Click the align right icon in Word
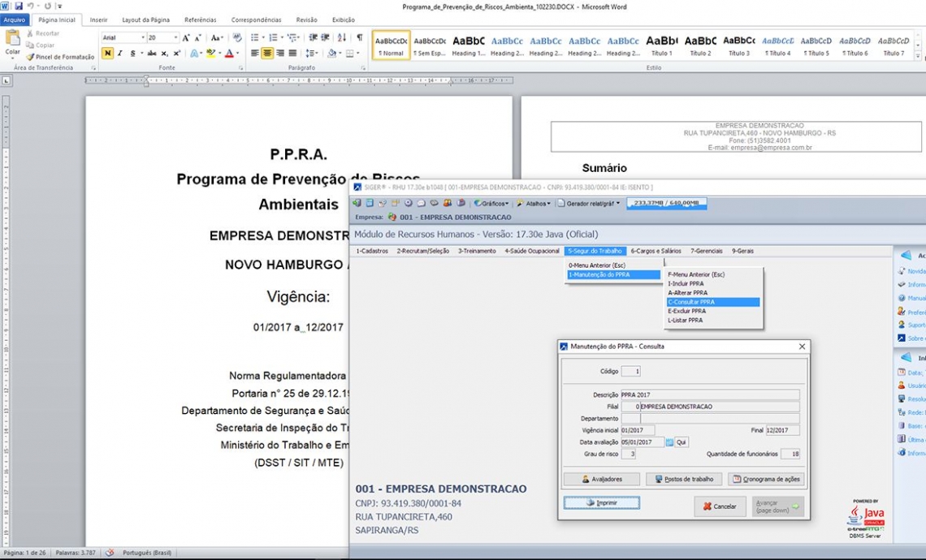The height and width of the screenshot is (560, 926). tap(280, 53)
